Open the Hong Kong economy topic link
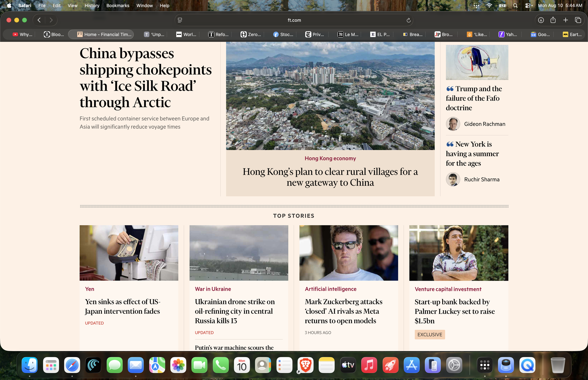Viewport: 588px width, 380px height. coord(330,158)
